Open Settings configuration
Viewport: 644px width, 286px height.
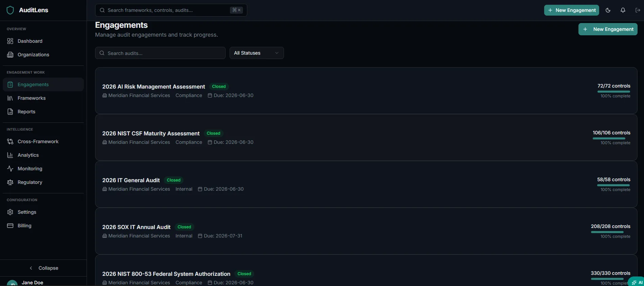point(43,212)
